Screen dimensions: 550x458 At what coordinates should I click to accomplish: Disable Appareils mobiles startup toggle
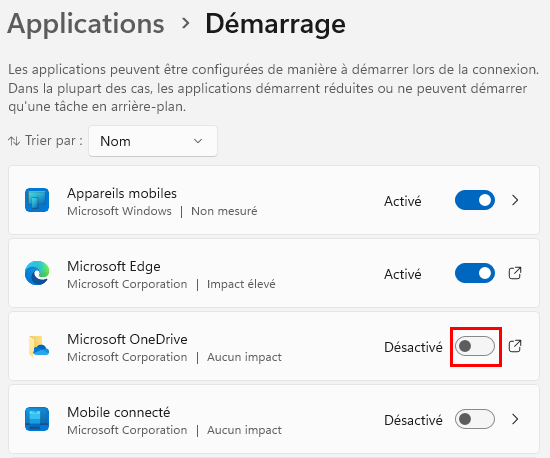(x=475, y=200)
